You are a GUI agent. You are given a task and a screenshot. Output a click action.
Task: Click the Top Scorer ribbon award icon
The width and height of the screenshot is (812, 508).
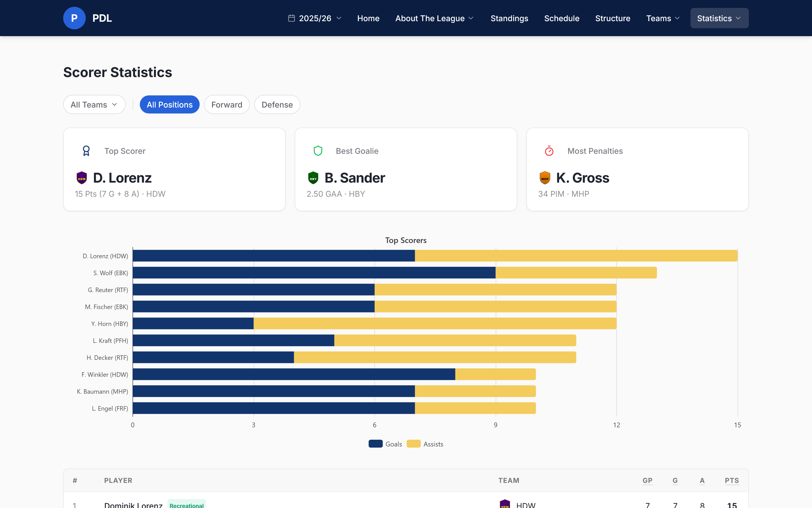click(86, 151)
